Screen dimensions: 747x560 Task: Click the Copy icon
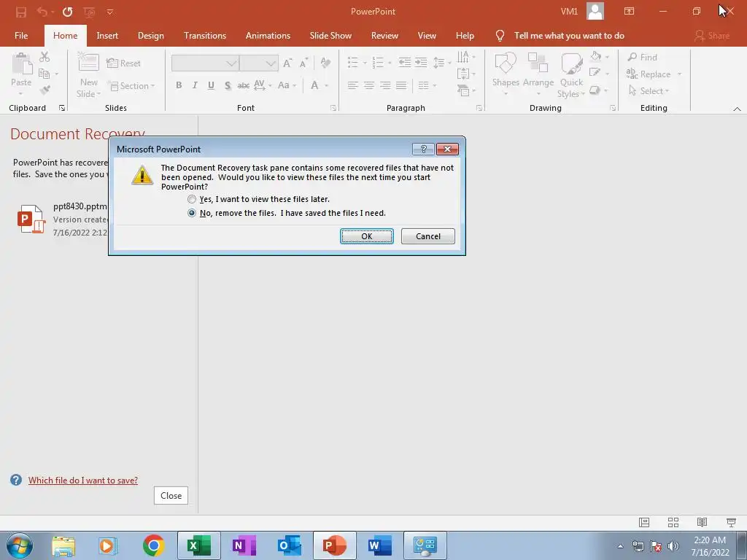click(x=44, y=74)
